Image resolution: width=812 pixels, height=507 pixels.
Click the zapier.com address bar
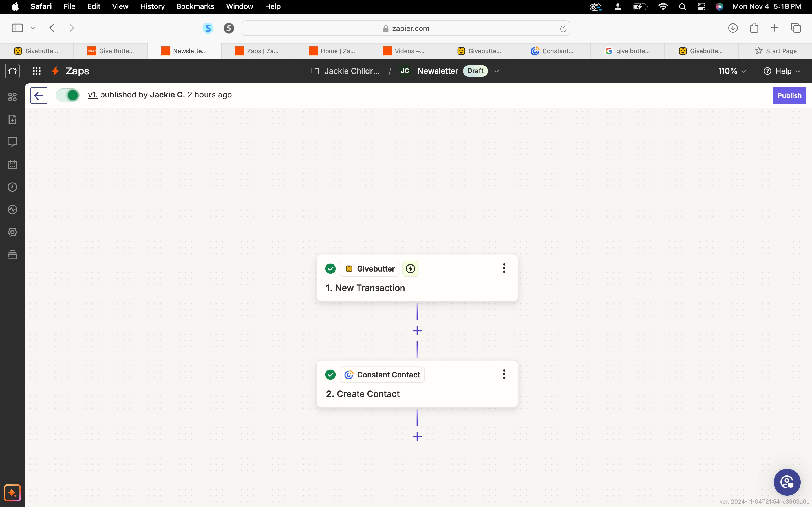pyautogui.click(x=406, y=28)
